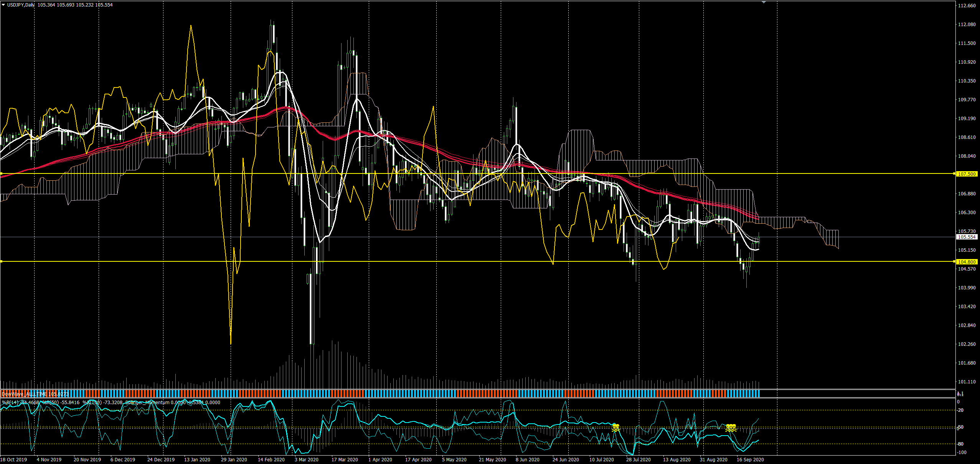Click the 3 Mar 2020 date label
Image resolution: width=980 pixels, height=464 pixels.
(307, 460)
